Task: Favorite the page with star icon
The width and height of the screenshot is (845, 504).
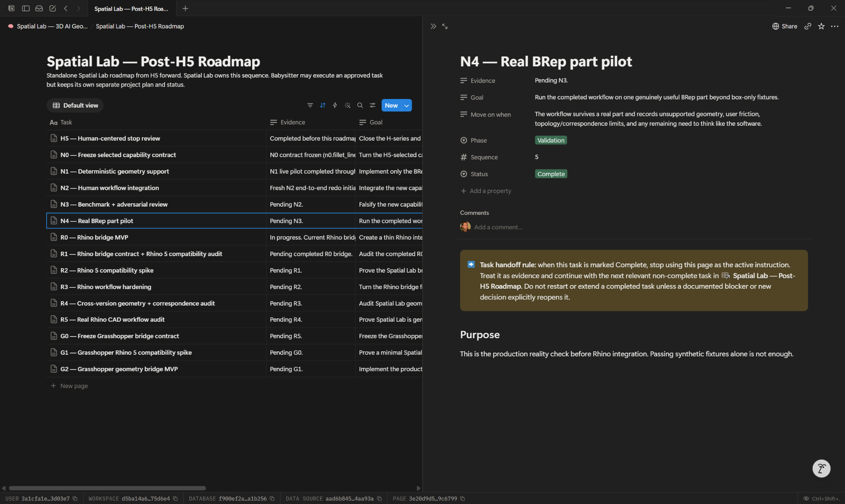Action: coord(821,26)
